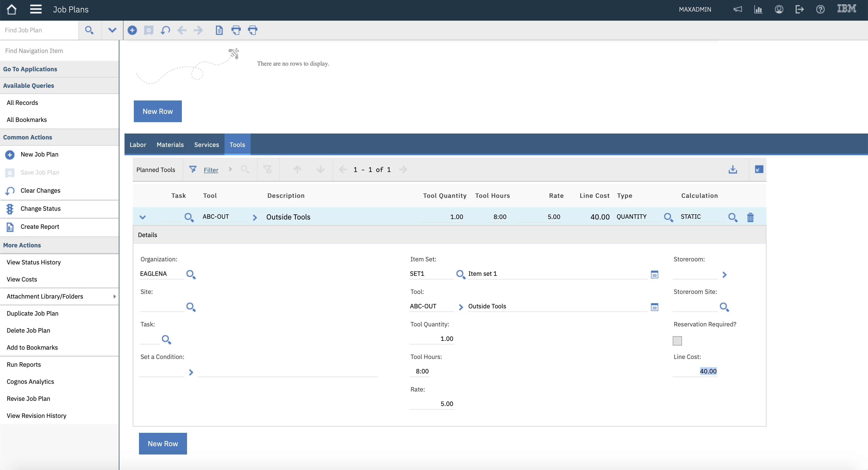Open long description icon beside Item set 1
This screenshot has width=868, height=470.
pyautogui.click(x=654, y=275)
